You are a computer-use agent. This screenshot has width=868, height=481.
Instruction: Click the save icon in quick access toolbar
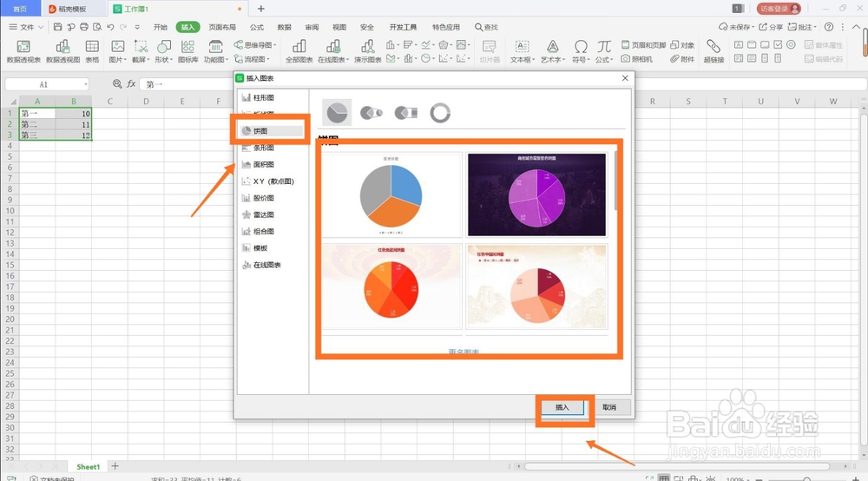click(57, 27)
